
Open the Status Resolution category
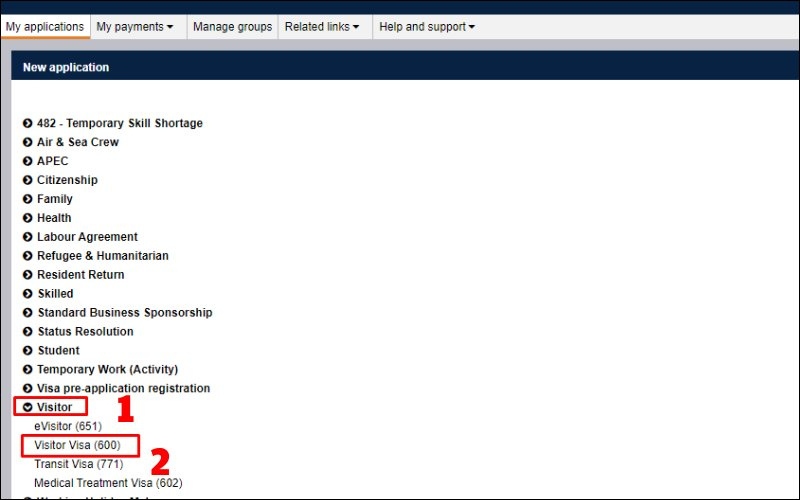pos(28,332)
